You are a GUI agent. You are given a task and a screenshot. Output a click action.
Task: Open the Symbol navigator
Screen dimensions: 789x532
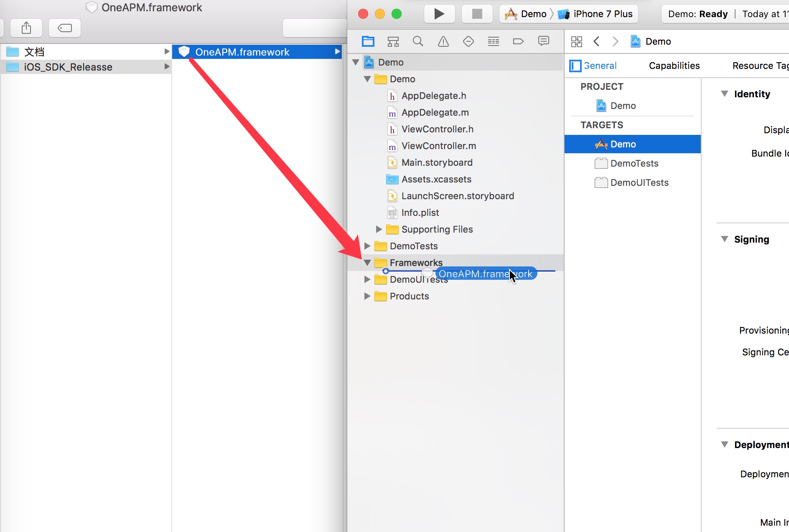coord(393,41)
